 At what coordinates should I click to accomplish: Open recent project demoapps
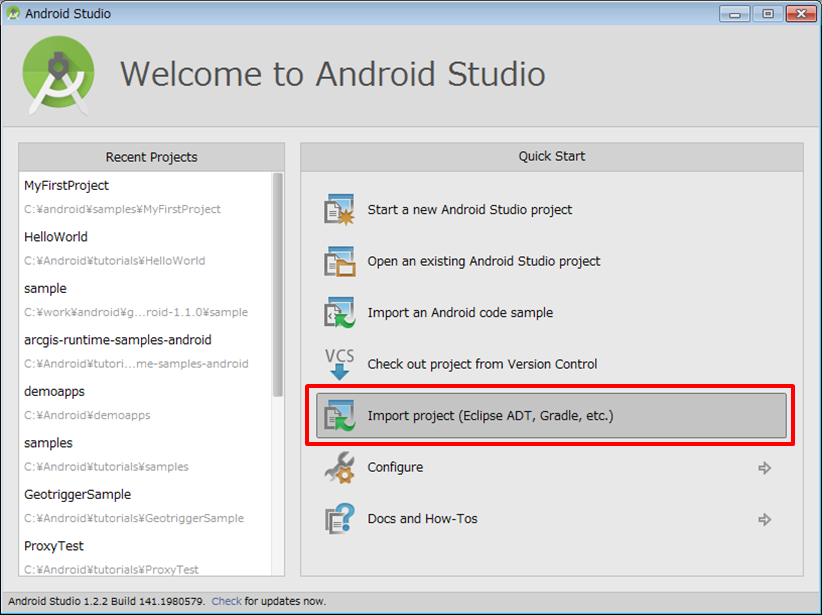(x=54, y=391)
